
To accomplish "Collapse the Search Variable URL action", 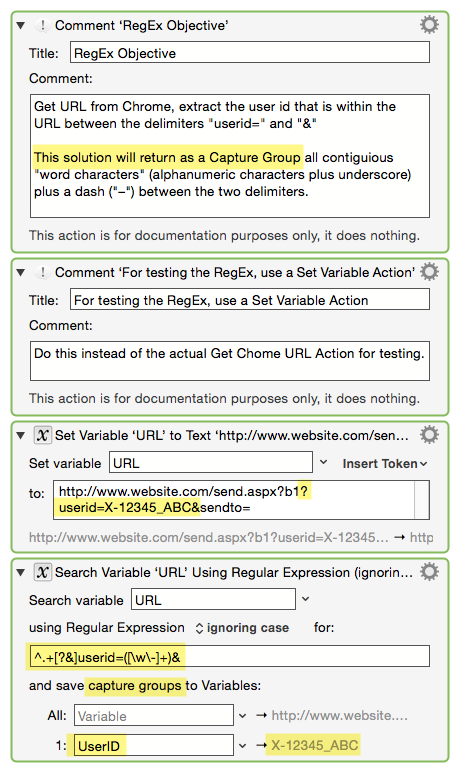I will [21, 573].
